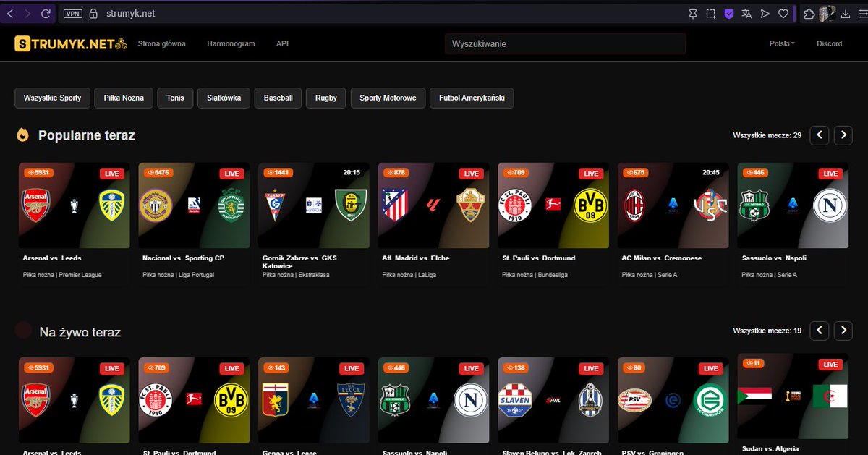
Task: Open PSV vs. Groningen live card
Action: 673,400
